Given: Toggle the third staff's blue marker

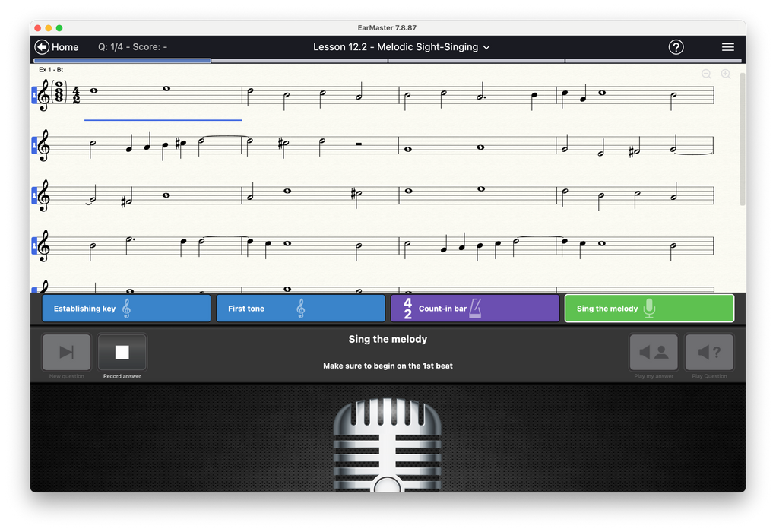Looking at the screenshot, I should [34, 195].
